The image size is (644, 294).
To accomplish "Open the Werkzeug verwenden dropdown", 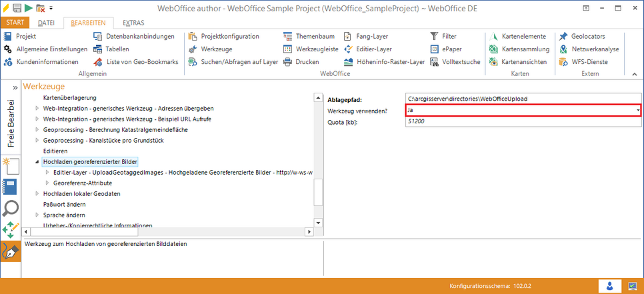I will pyautogui.click(x=638, y=110).
